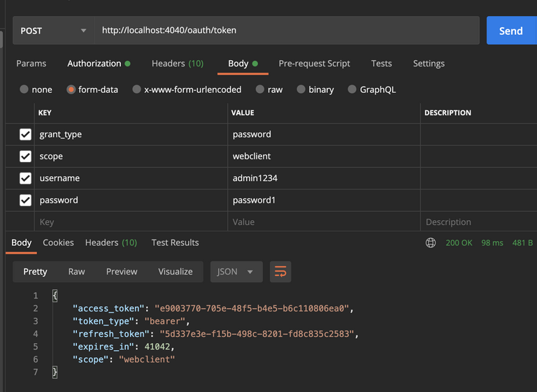Uncheck the username row checkbox

point(25,178)
